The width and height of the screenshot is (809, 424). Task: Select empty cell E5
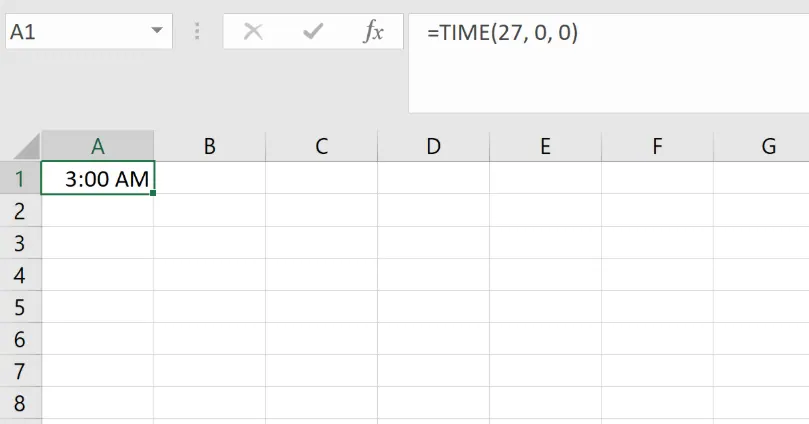click(545, 307)
